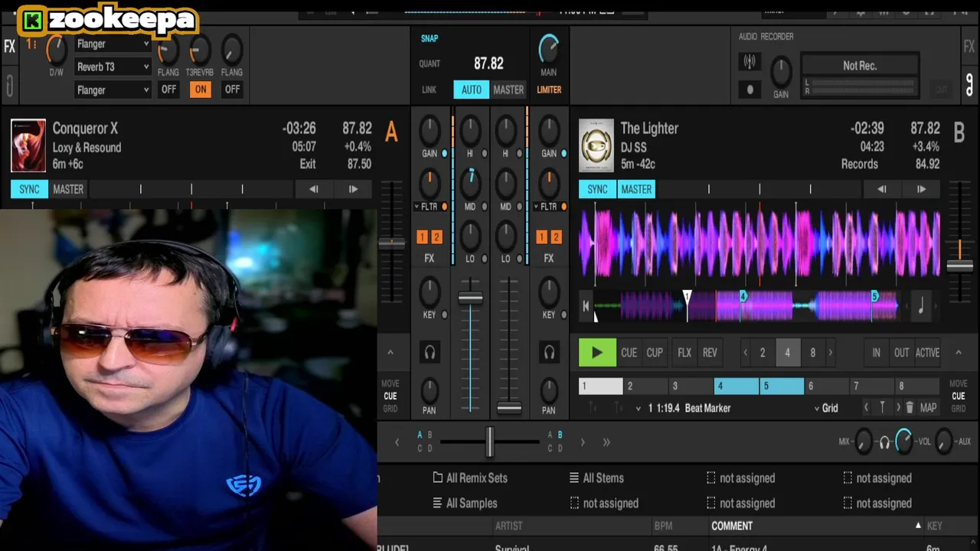Start broadcasting in the Audio Recorder

[750, 62]
